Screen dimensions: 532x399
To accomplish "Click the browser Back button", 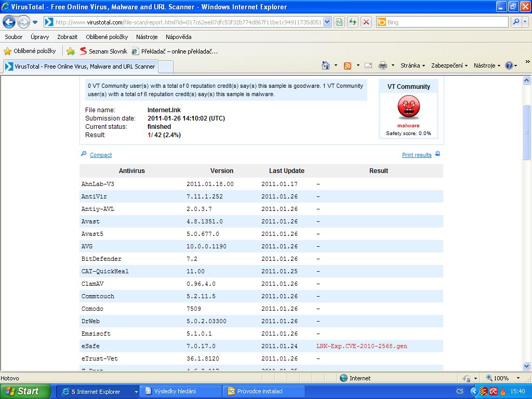I will click(9, 22).
